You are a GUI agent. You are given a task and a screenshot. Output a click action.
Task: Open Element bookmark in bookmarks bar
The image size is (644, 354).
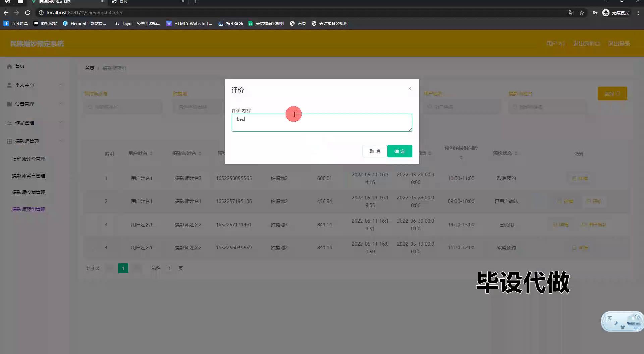click(85, 23)
